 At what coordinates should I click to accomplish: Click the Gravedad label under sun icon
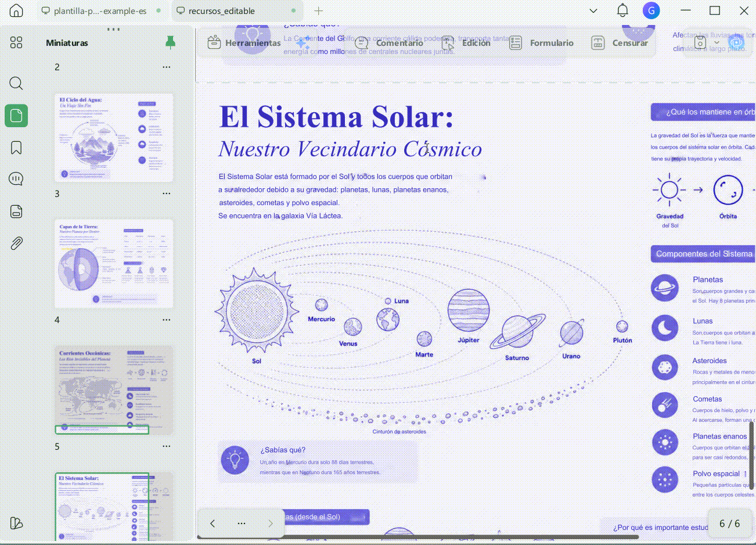pos(669,216)
